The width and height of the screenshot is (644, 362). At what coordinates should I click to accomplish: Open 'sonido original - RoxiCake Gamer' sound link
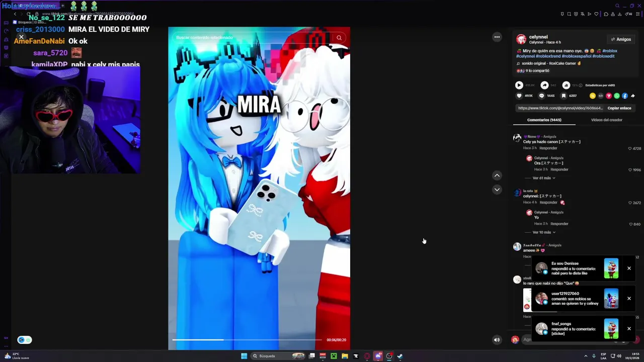548,63
